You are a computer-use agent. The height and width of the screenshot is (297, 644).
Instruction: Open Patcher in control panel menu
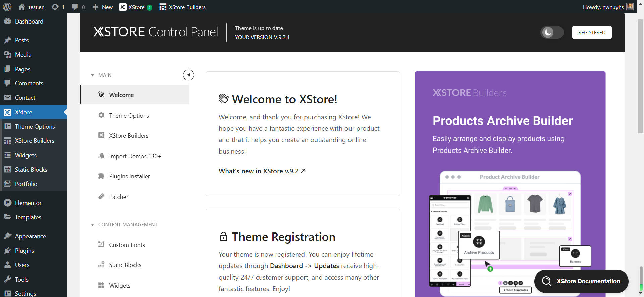click(x=134, y=197)
